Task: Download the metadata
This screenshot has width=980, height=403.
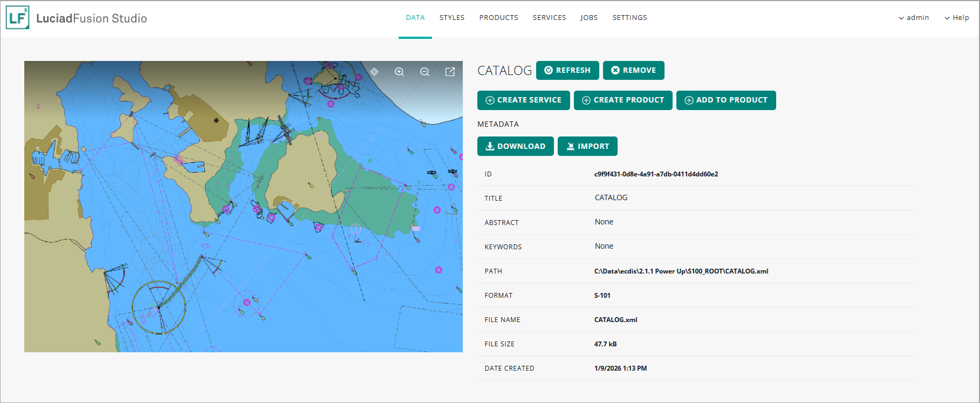Action: [x=515, y=146]
